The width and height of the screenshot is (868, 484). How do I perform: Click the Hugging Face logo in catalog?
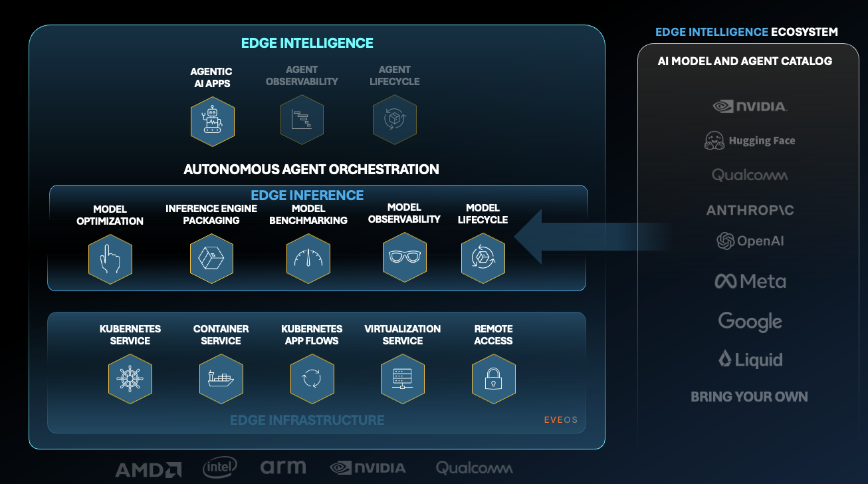pos(749,141)
